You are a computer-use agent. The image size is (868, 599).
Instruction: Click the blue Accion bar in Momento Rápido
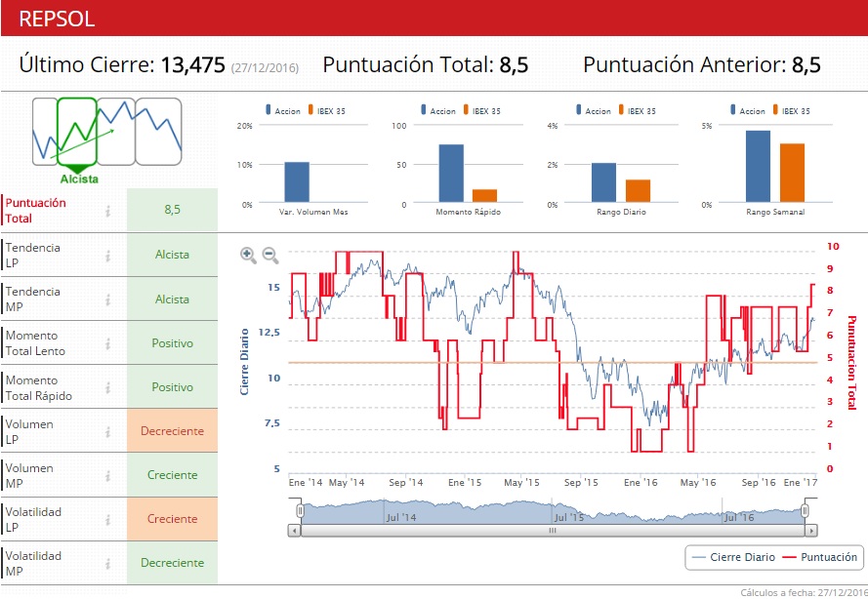[x=451, y=173]
